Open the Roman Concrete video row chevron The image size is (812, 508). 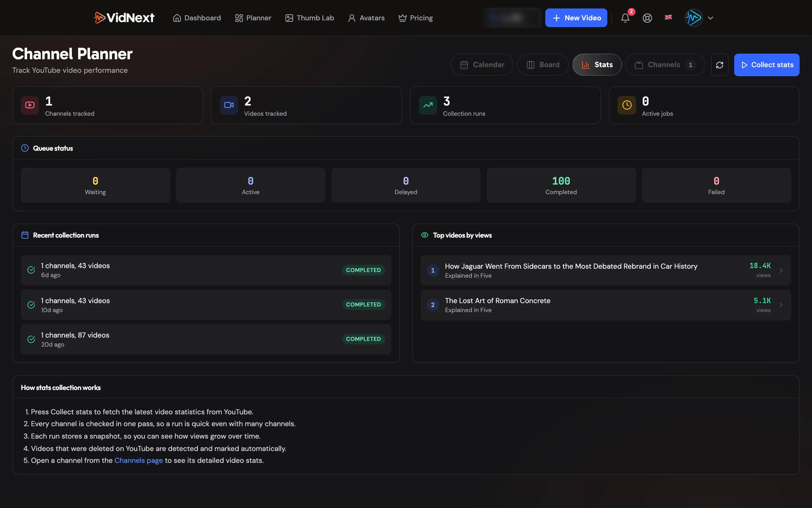click(781, 305)
